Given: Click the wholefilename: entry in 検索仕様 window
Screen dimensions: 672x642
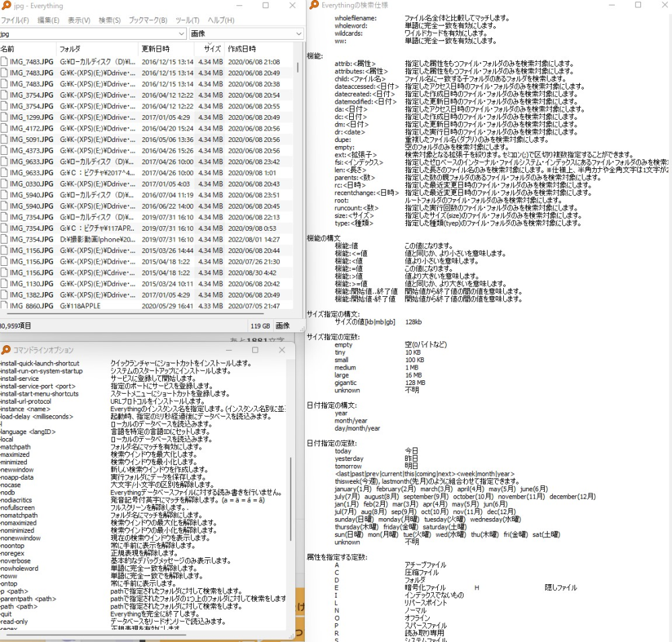Looking at the screenshot, I should tap(356, 18).
